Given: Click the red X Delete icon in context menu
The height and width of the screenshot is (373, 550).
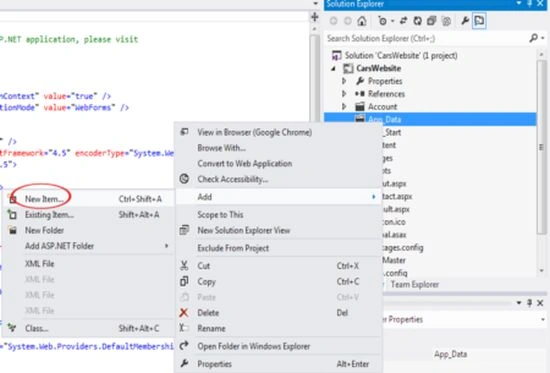Looking at the screenshot, I should (184, 313).
